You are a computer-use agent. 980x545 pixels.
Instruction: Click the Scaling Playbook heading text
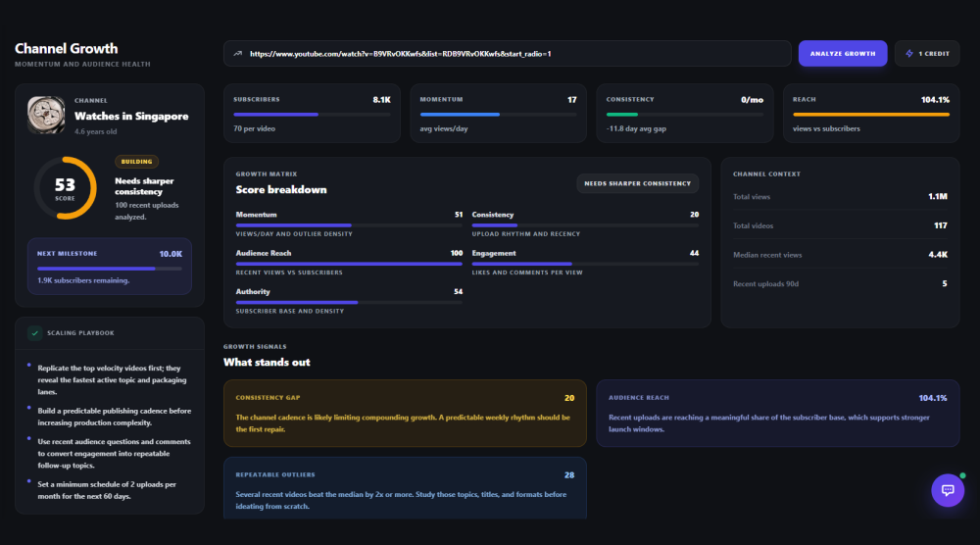click(80, 333)
